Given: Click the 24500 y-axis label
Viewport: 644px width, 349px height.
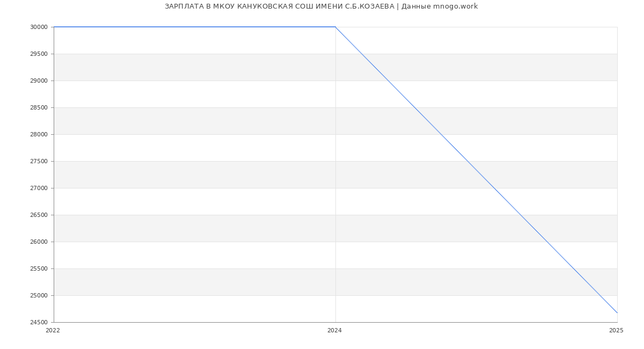Looking at the screenshot, I should (x=39, y=323).
